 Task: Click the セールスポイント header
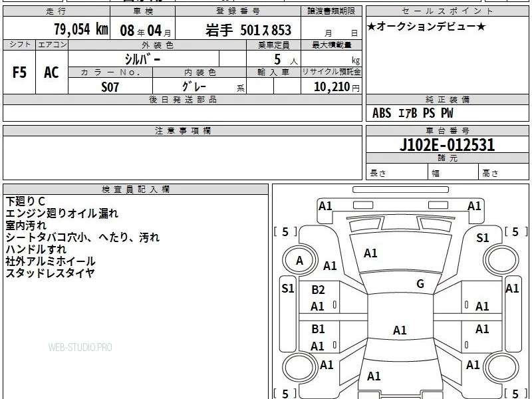pos(448,11)
